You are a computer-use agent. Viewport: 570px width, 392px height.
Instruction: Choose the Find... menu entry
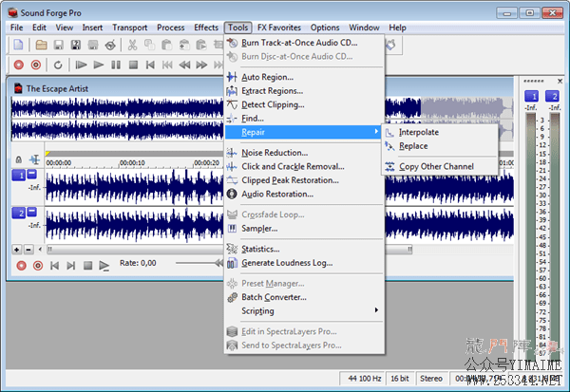click(x=305, y=119)
